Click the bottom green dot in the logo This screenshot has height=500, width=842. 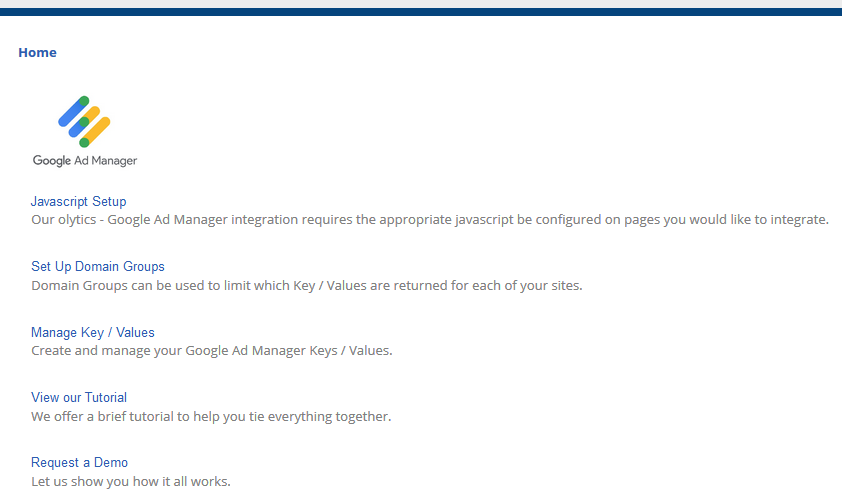pyautogui.click(x=85, y=142)
